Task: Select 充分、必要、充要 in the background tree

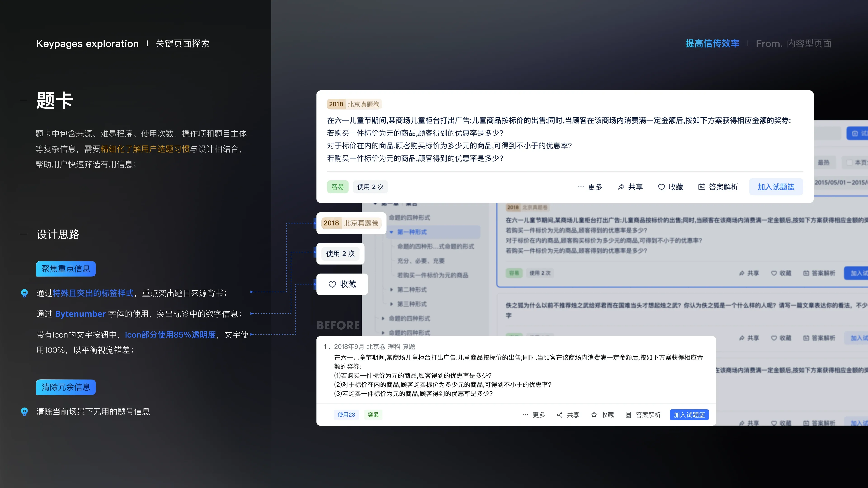Action: coord(421,261)
